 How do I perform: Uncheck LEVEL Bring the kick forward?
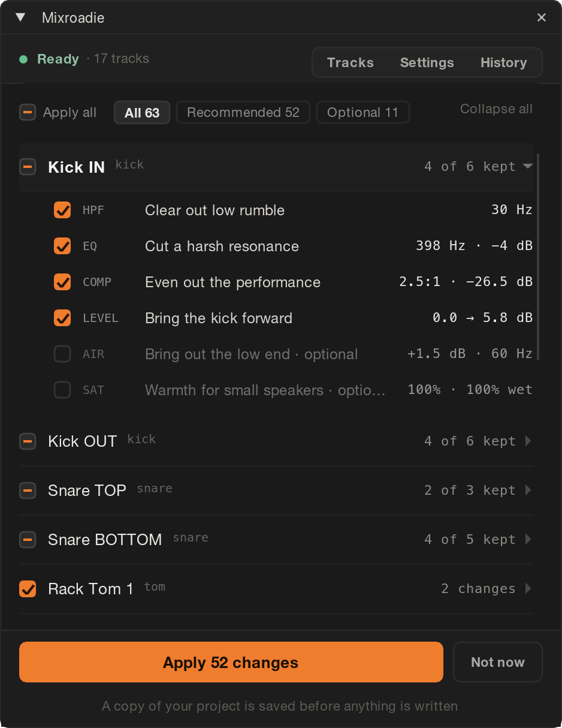click(62, 318)
